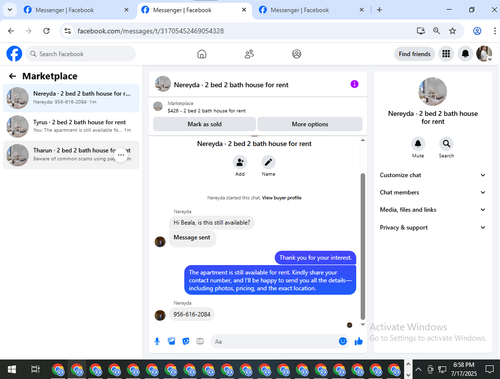The height and width of the screenshot is (379, 500).
Task: Open Tyrus conversation in list
Action: coord(71,126)
